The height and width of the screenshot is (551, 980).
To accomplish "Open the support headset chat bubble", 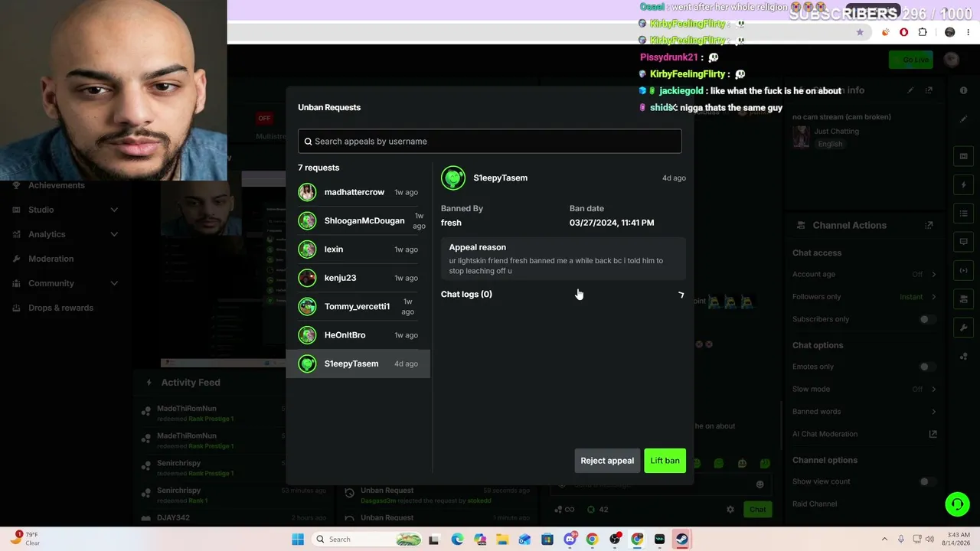I will pos(957,504).
